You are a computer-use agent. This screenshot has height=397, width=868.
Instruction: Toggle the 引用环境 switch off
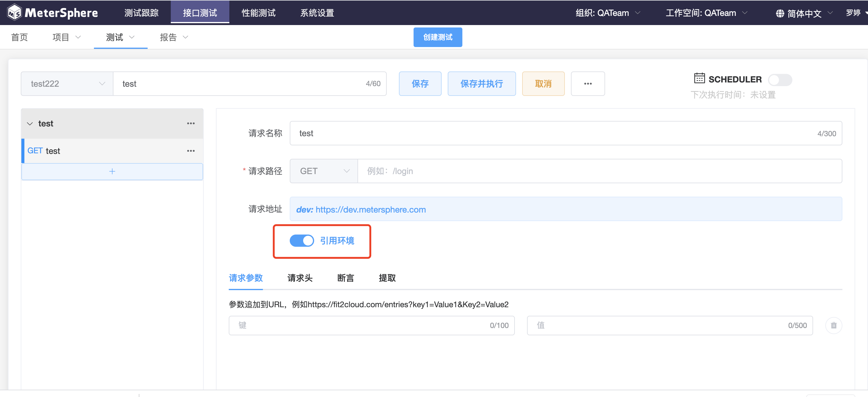point(302,241)
